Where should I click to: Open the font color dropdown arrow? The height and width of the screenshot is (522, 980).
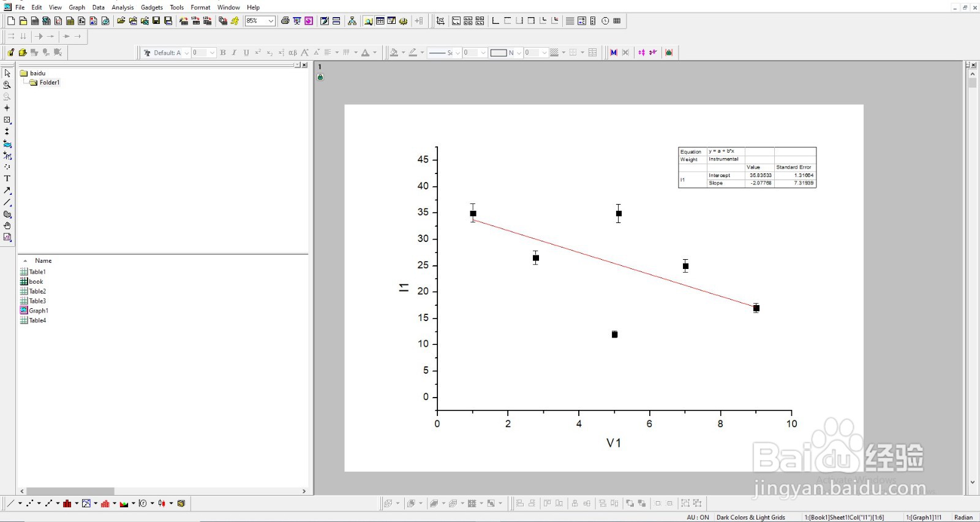click(375, 53)
